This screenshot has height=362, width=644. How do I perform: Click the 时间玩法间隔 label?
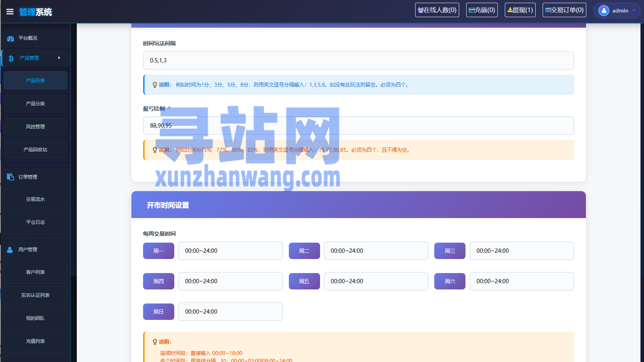[159, 43]
